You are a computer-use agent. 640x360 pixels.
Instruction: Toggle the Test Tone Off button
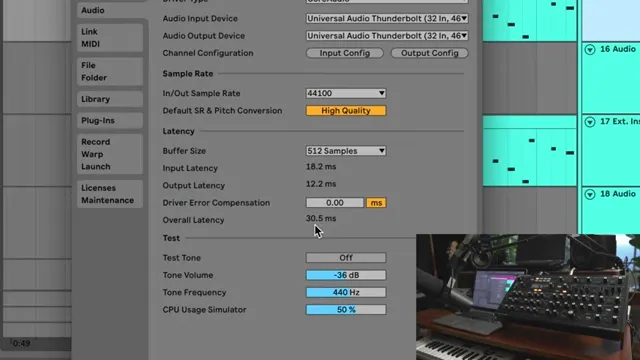346,258
